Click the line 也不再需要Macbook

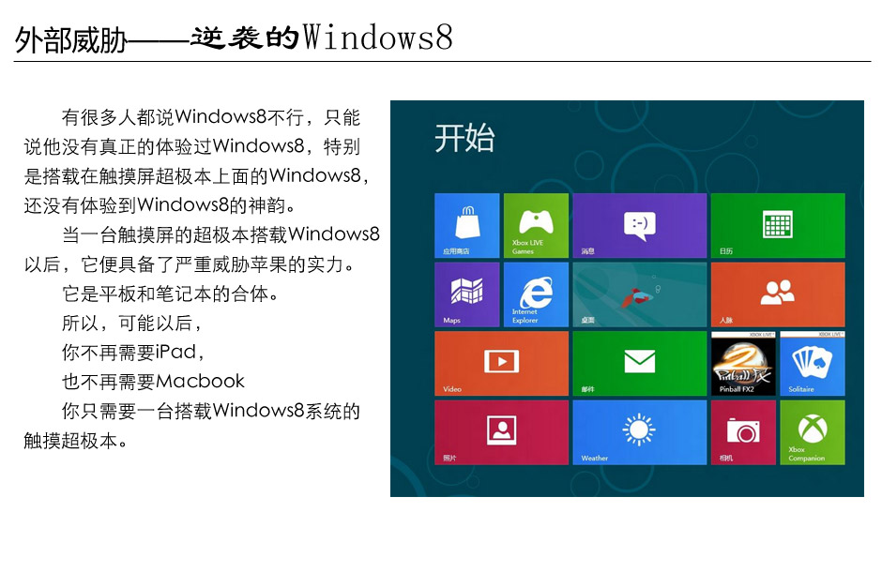click(x=153, y=382)
